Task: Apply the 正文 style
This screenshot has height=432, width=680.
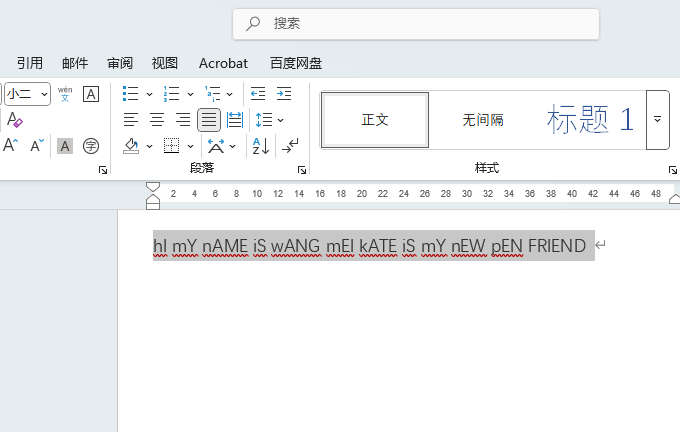Action: (x=375, y=120)
